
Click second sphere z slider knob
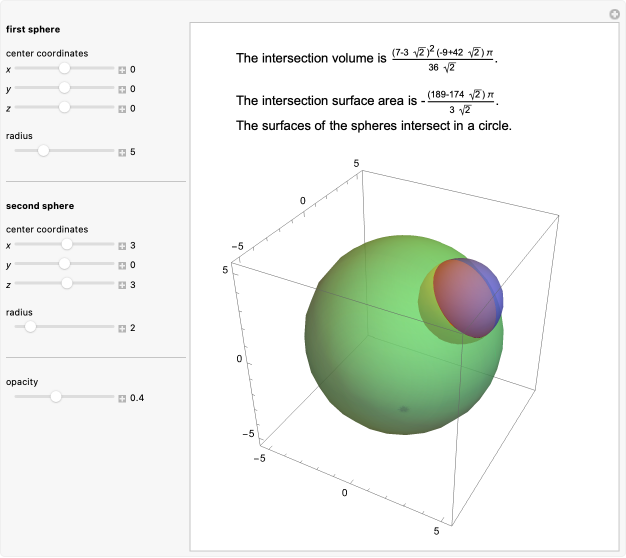(67, 283)
